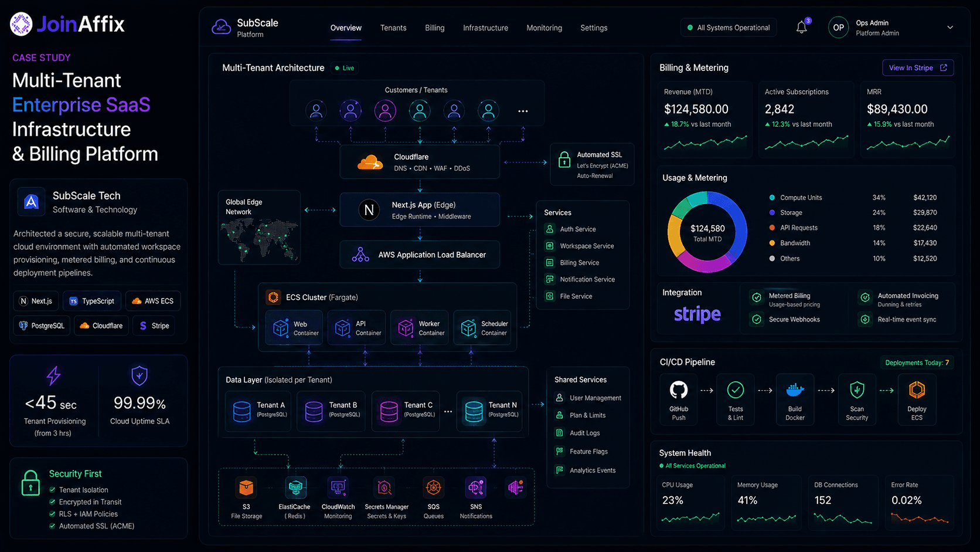Toggle the Automated SSL (ACME) checkmark
Screen dimensions: 980x552
[52, 526]
